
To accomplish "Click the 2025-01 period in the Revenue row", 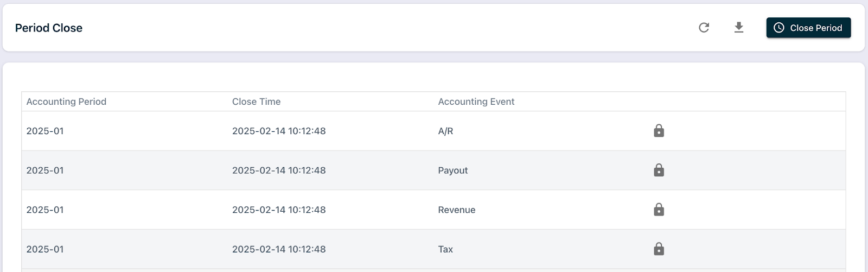I will point(45,210).
